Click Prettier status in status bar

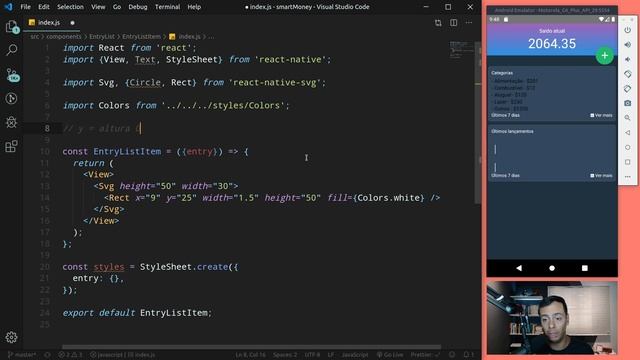(424, 355)
